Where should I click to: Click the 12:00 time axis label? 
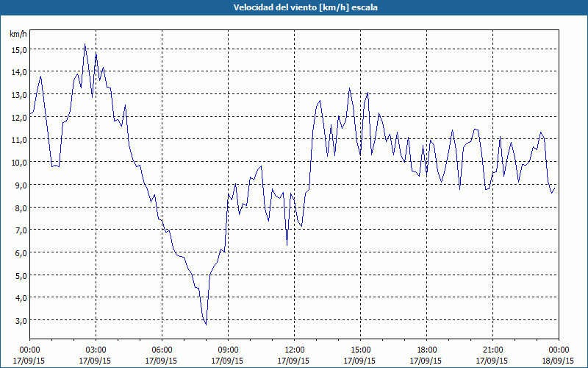click(295, 350)
